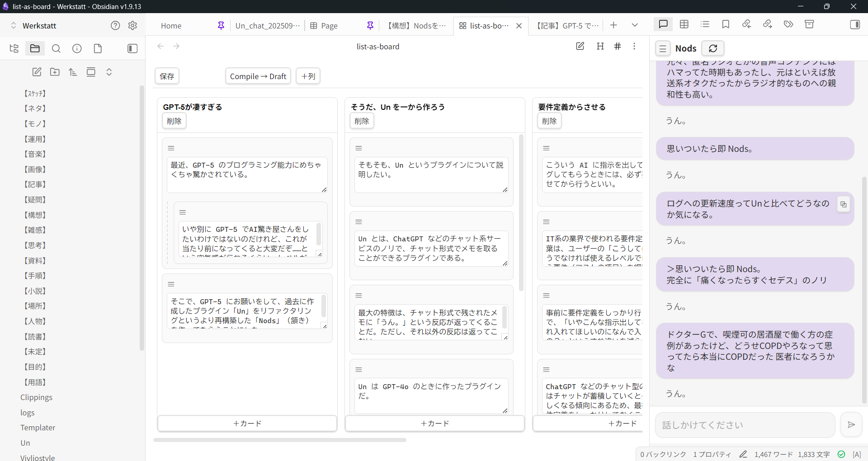Click the 保存 button
The height and width of the screenshot is (461, 868).
click(167, 76)
